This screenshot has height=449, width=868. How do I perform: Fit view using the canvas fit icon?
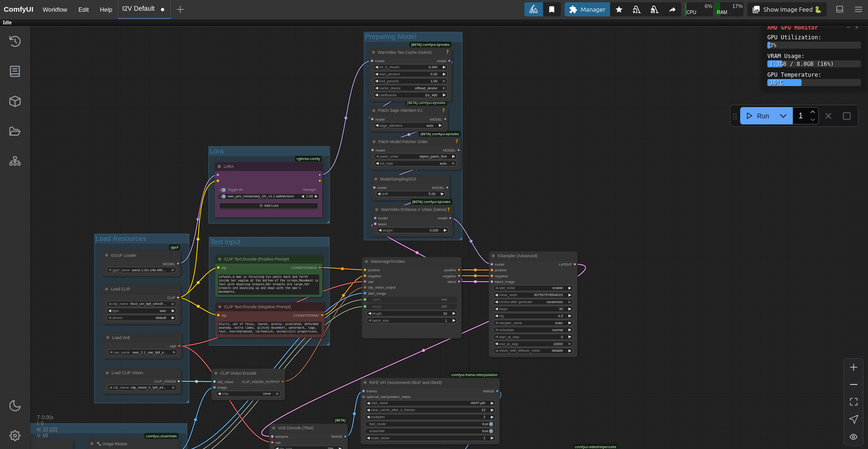tap(853, 402)
